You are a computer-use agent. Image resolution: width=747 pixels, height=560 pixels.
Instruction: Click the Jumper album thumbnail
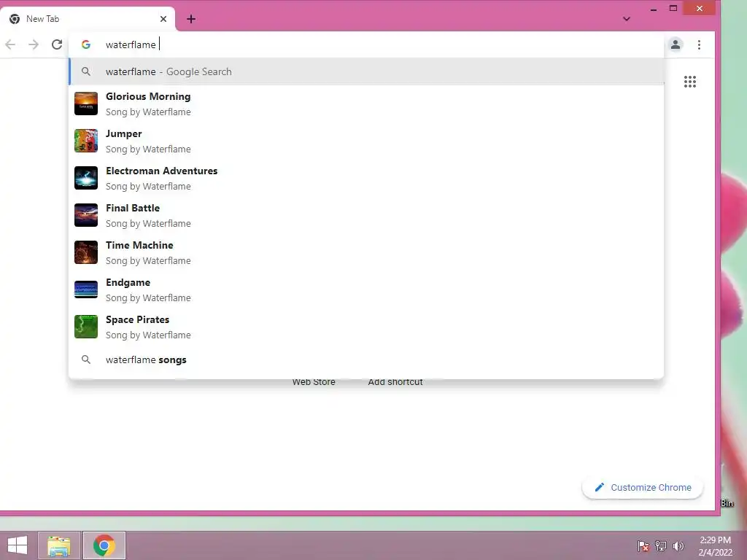(x=86, y=141)
